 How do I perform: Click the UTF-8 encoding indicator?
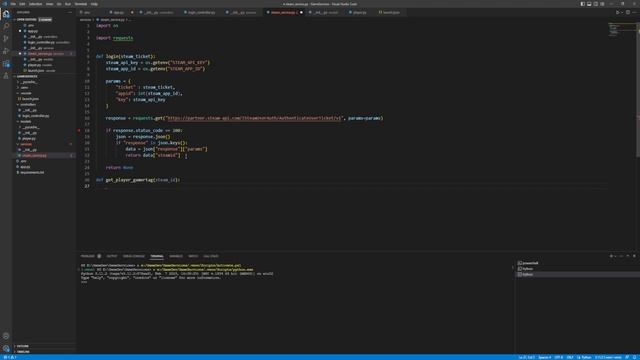click(x=559, y=357)
